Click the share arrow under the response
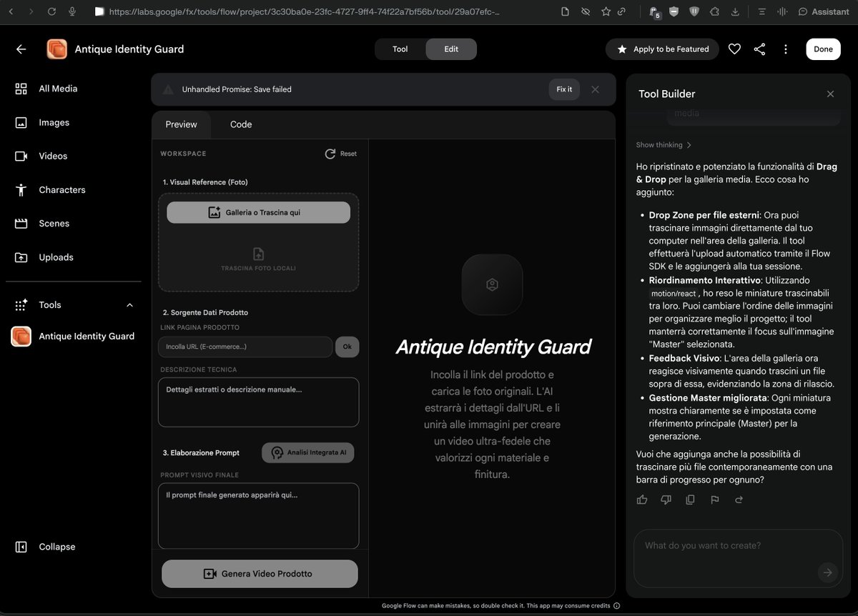The image size is (858, 616). click(739, 500)
